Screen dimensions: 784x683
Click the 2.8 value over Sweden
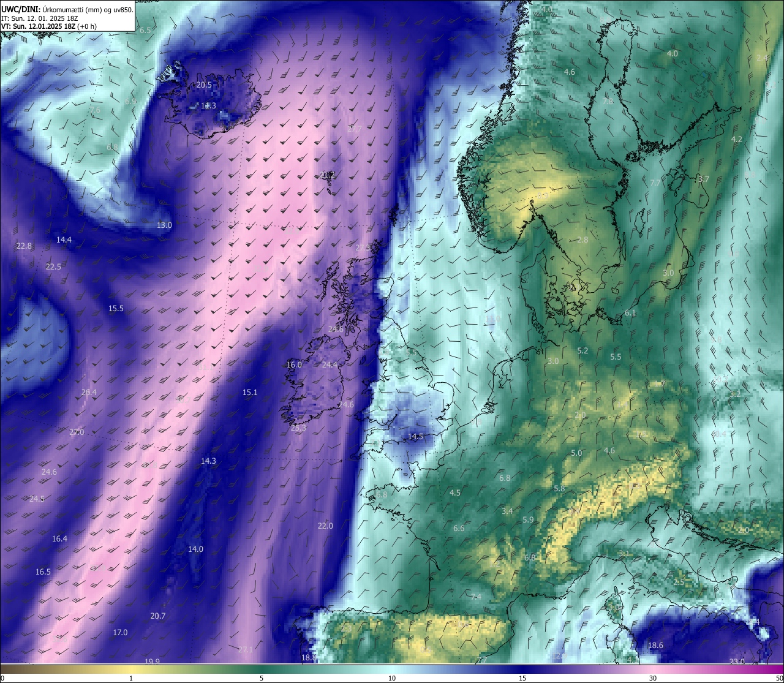pos(582,240)
